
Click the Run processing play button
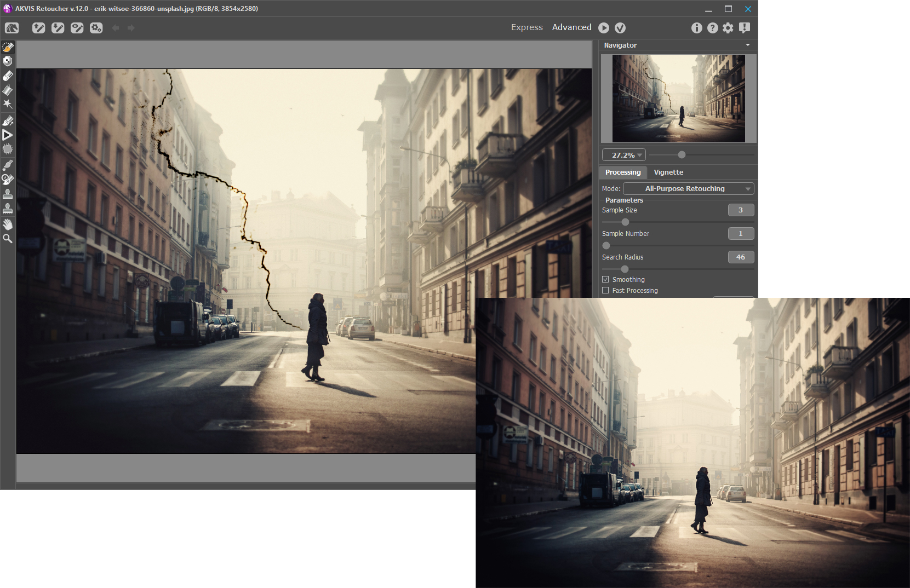pyautogui.click(x=604, y=28)
